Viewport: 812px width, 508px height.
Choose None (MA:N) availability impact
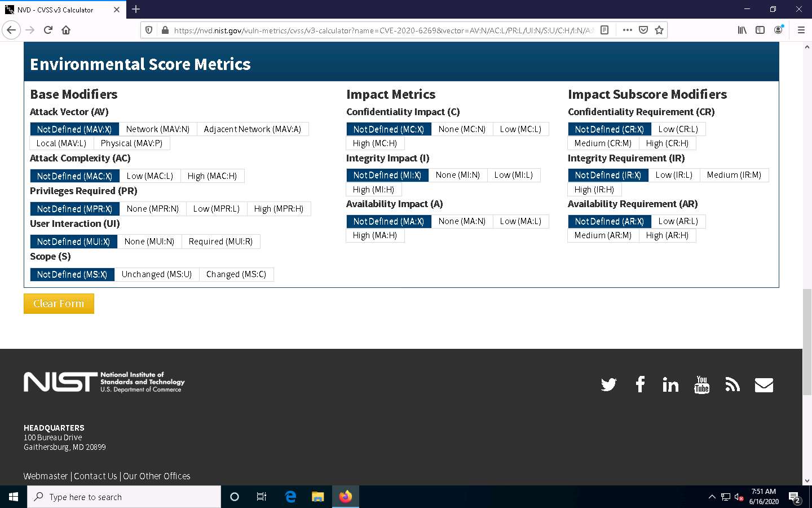point(462,221)
